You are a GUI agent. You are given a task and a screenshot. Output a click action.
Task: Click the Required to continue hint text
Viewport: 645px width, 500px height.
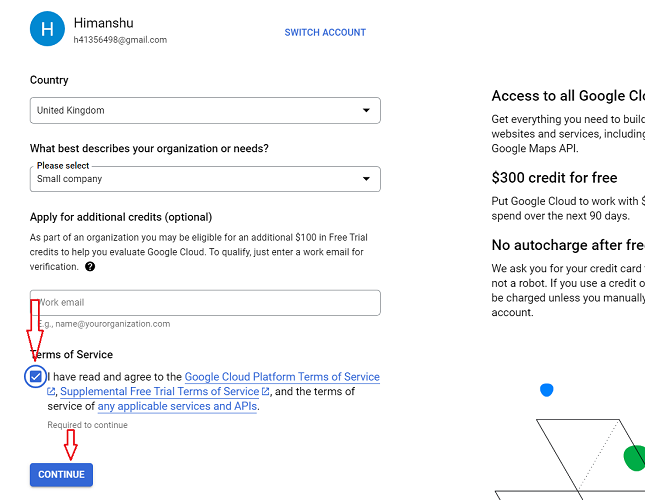[x=87, y=425]
